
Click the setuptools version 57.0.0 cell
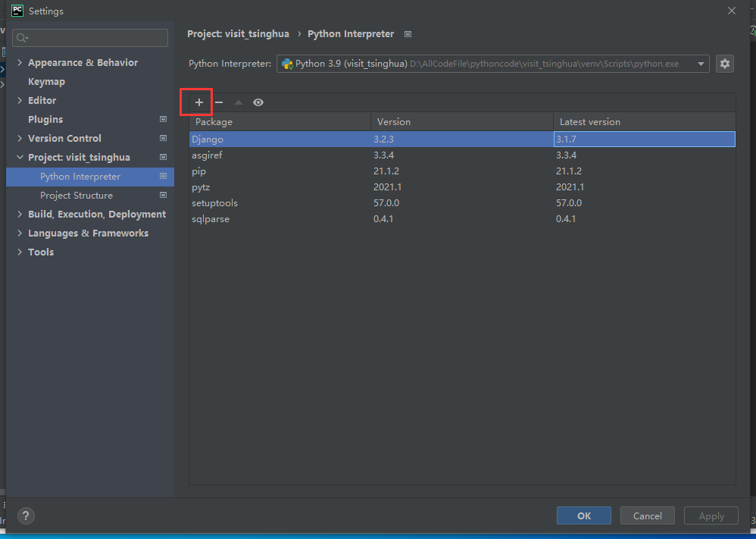(x=462, y=202)
